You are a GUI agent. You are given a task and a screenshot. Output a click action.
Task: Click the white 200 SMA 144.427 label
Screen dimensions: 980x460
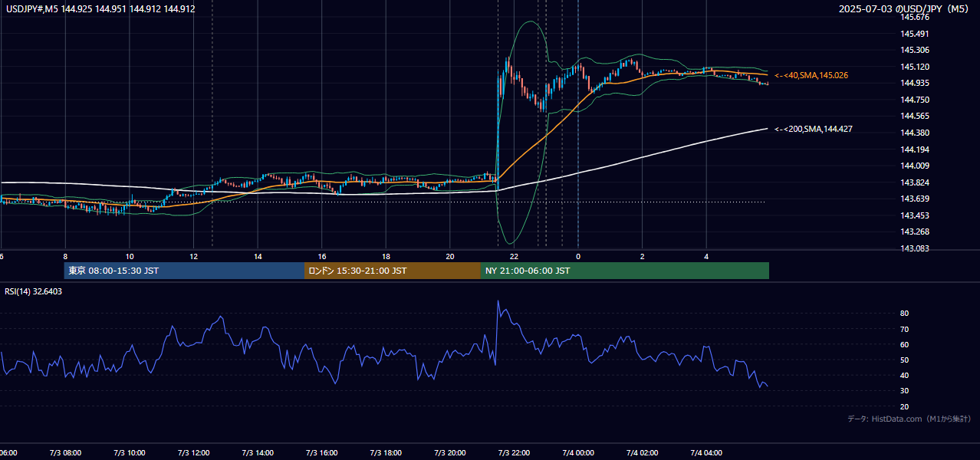(814, 129)
